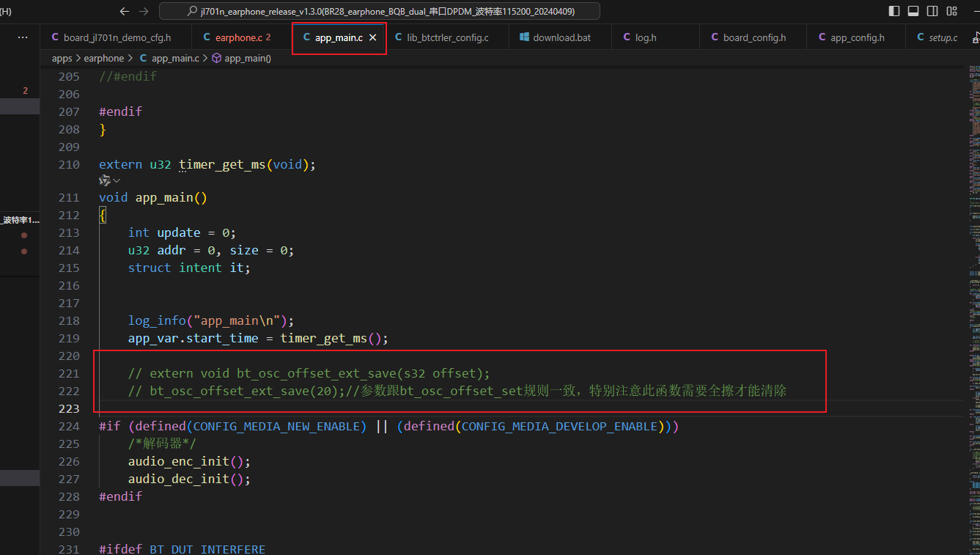980x555 pixels.
Task: Expand the code lens chevron above app_main
Action: coord(117,180)
